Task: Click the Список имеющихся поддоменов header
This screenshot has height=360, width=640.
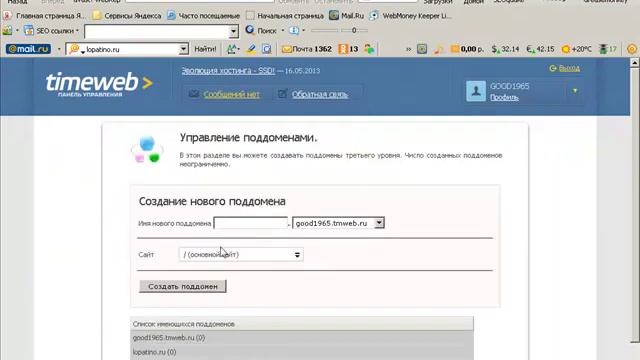Action: pos(302,324)
